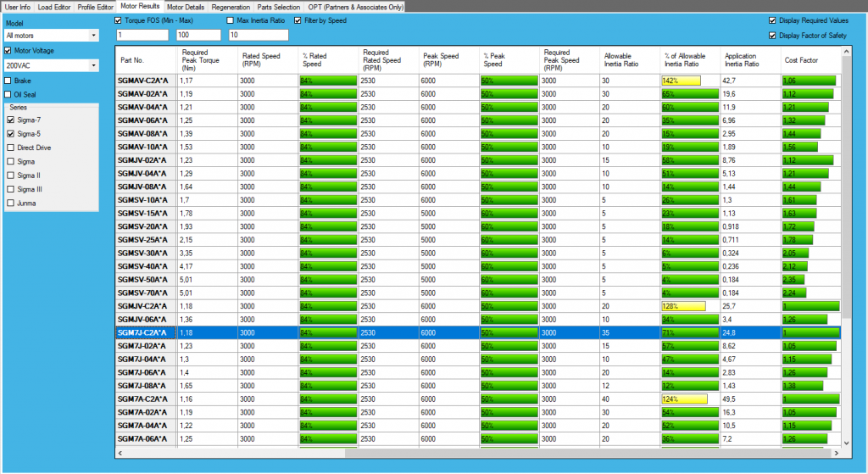
Task: Toggle the Filter by Speed checkbox
Action: [298, 20]
